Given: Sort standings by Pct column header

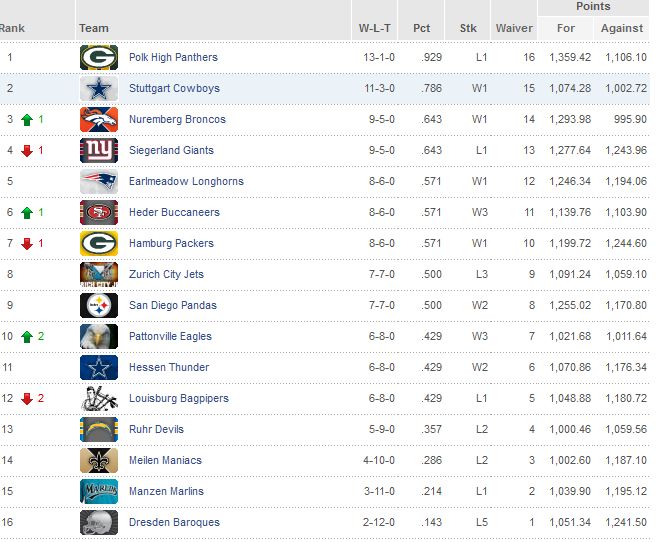Looking at the screenshot, I should pyautogui.click(x=424, y=28).
